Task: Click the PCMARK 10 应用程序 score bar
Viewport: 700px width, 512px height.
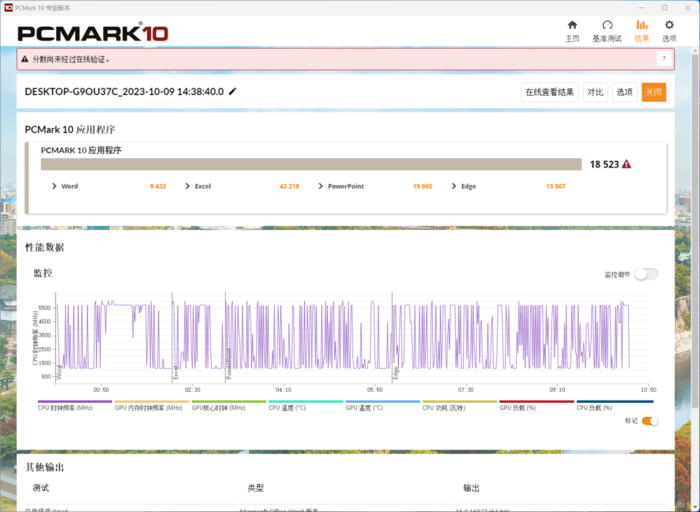Action: (311, 164)
